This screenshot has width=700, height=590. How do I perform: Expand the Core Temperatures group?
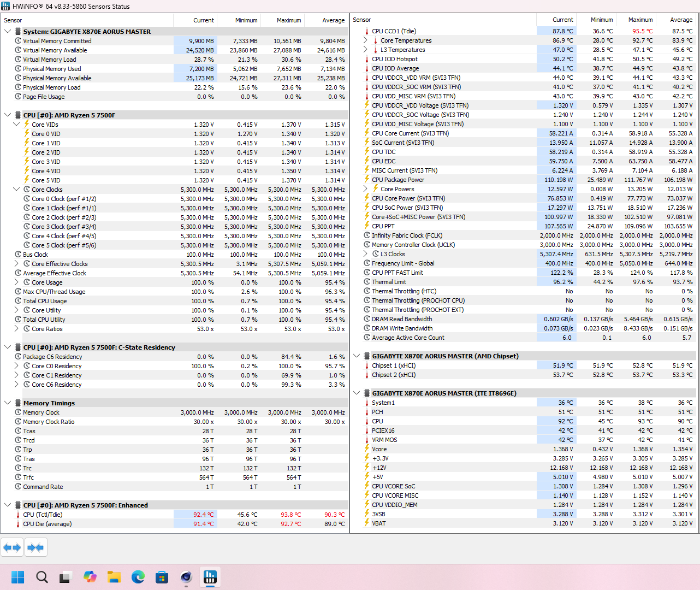click(x=365, y=40)
